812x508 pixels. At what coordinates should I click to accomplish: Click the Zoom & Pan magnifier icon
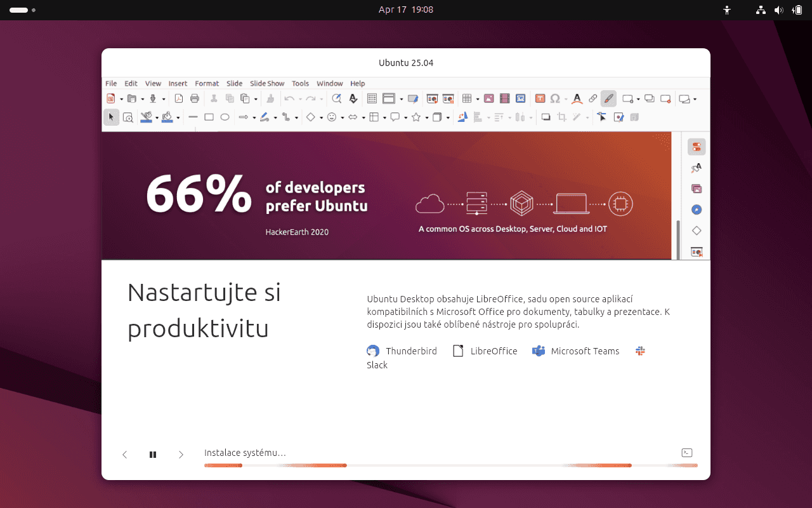(128, 117)
